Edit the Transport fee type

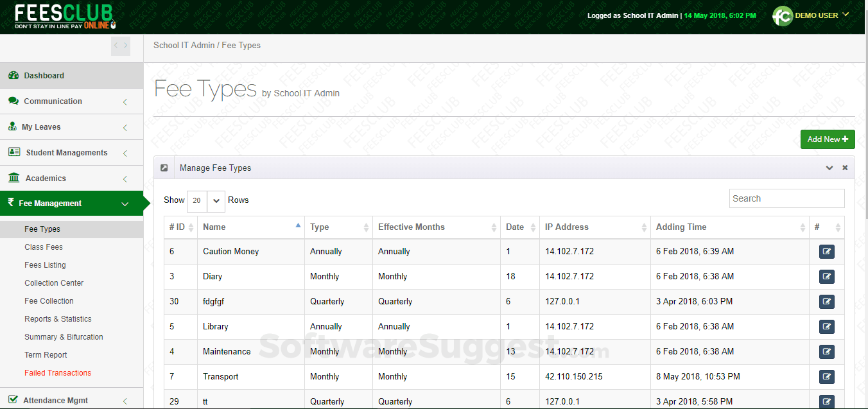coord(827,377)
